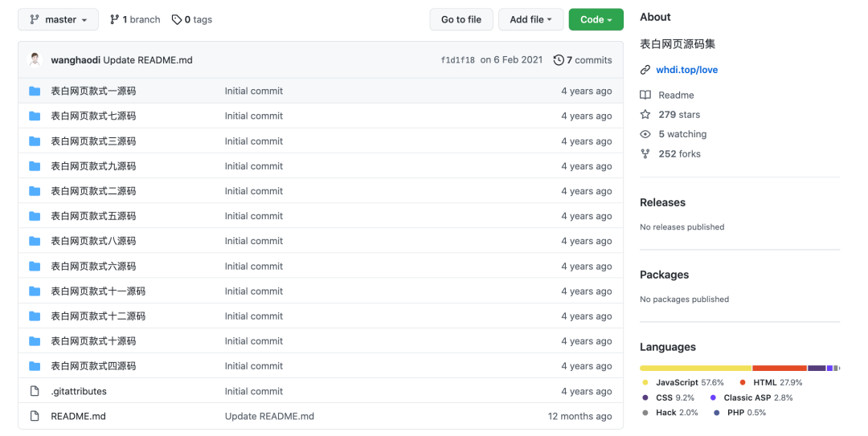The image size is (868, 436).
Task: Click the link chain icon in About
Action: point(645,70)
